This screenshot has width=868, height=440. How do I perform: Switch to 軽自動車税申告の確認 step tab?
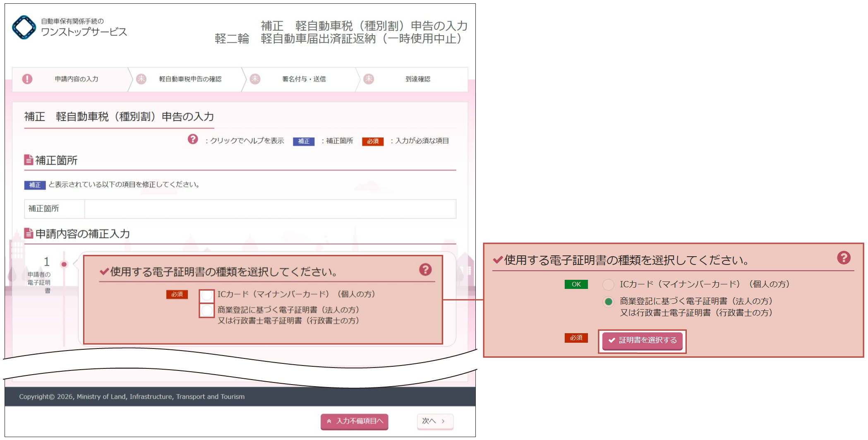[x=190, y=79]
